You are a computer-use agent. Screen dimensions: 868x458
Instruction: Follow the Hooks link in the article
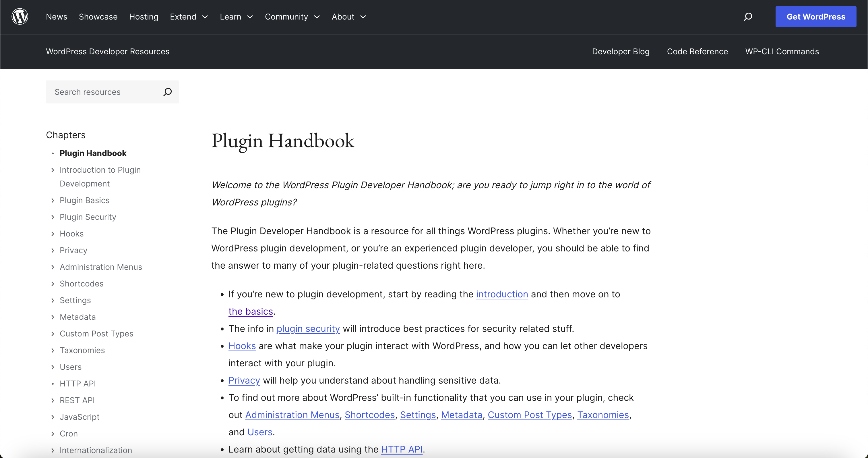point(242,346)
